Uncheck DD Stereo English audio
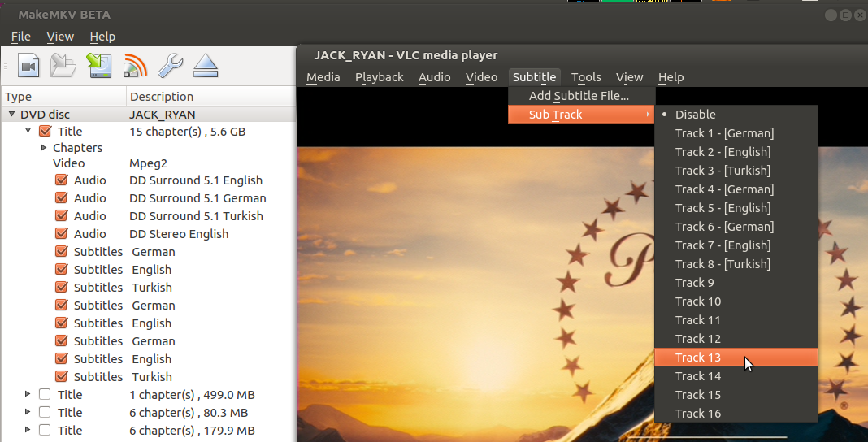The width and height of the screenshot is (868, 442). [62, 234]
